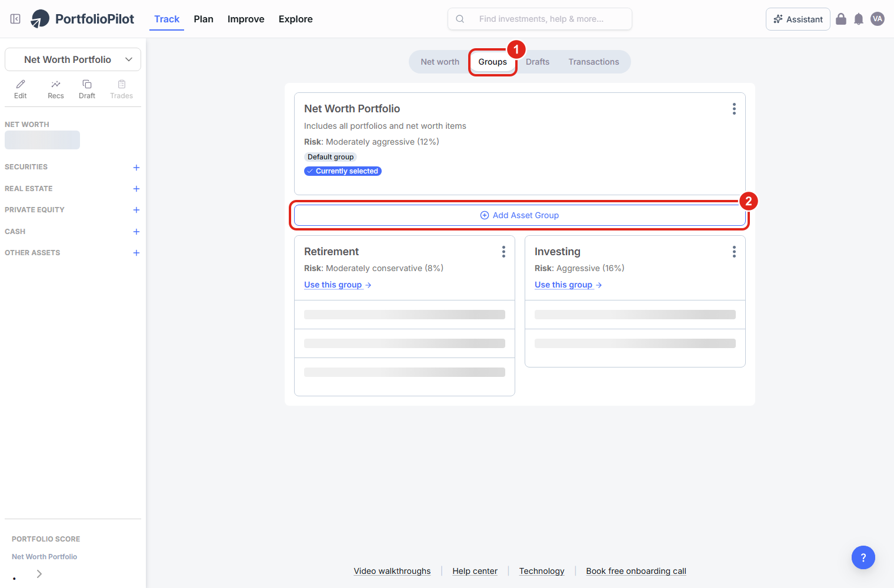Expand the portfolio score chevron arrow
The width and height of the screenshot is (894, 588).
click(39, 574)
